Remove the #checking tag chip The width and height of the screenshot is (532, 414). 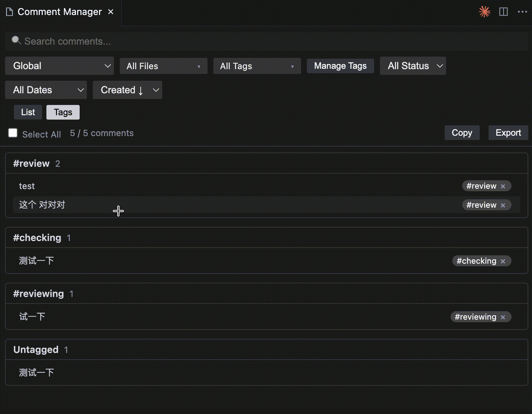click(503, 261)
